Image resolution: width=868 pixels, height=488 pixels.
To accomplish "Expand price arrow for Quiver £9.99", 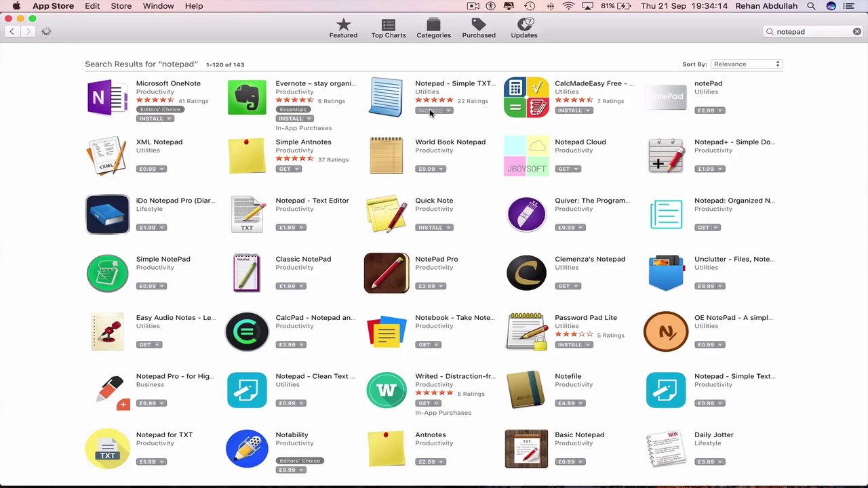I will pyautogui.click(x=580, y=228).
